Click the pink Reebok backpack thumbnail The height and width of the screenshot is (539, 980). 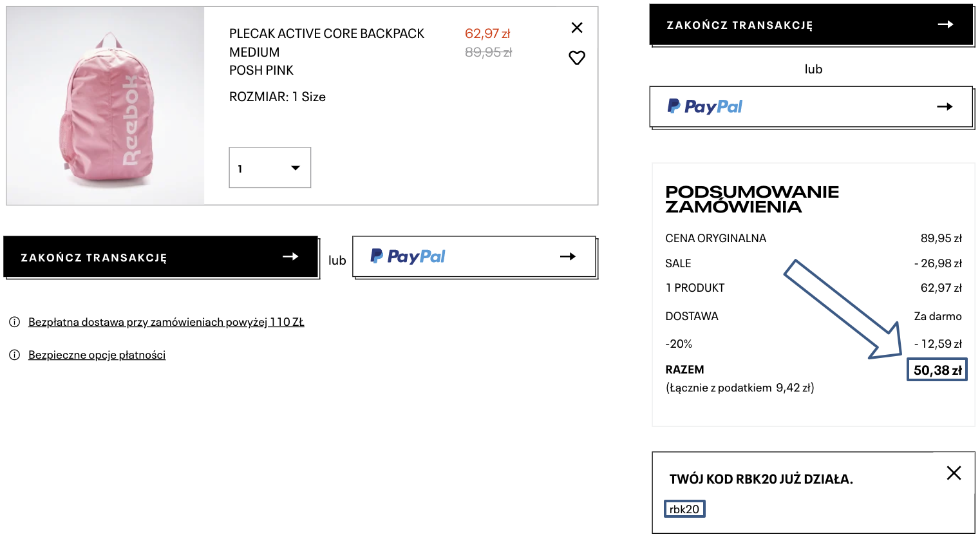(106, 106)
